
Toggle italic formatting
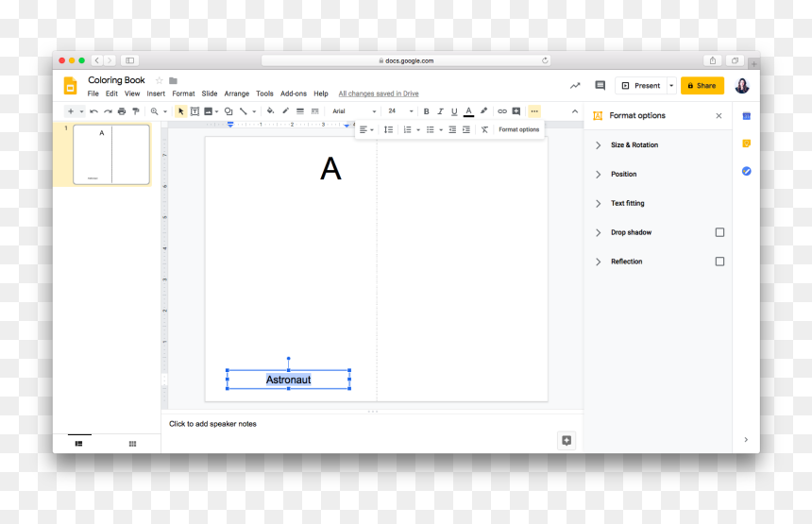[x=440, y=111]
